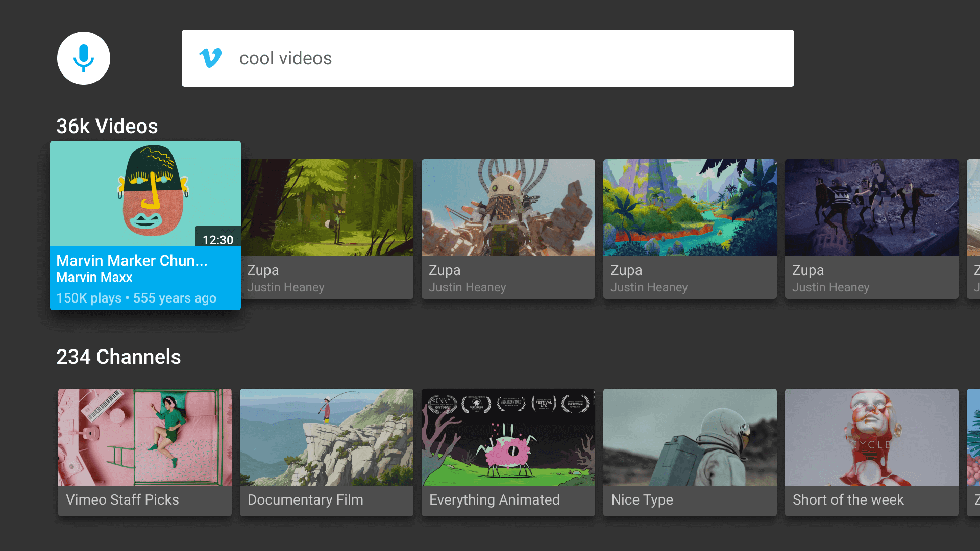This screenshot has width=980, height=551.
Task: Click the 'Marvin Maxx' author name
Action: click(94, 278)
